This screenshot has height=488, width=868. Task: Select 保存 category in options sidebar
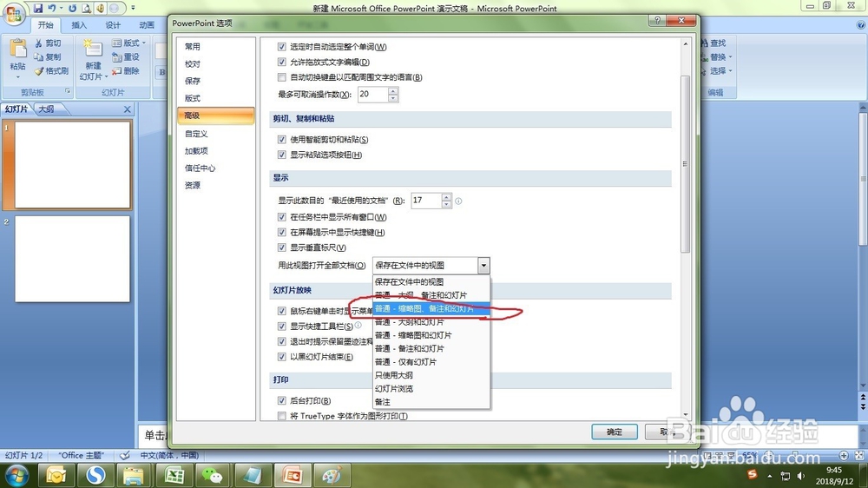[216, 81]
